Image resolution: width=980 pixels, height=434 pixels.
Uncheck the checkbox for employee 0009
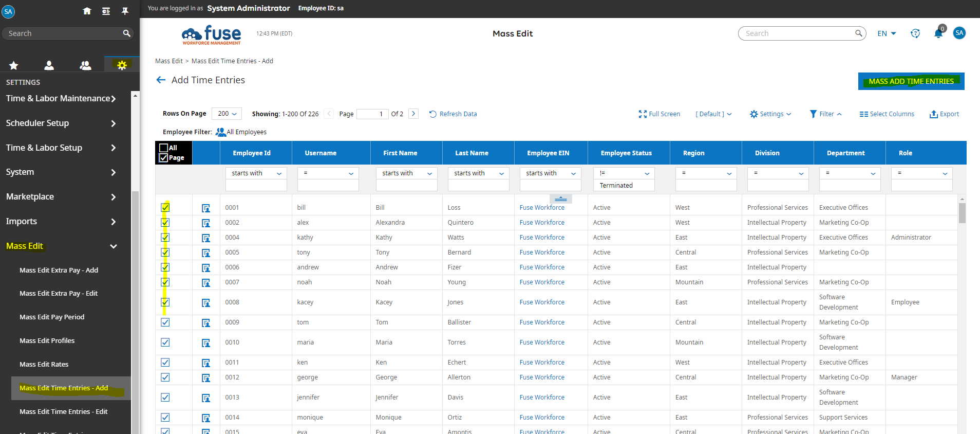(165, 322)
